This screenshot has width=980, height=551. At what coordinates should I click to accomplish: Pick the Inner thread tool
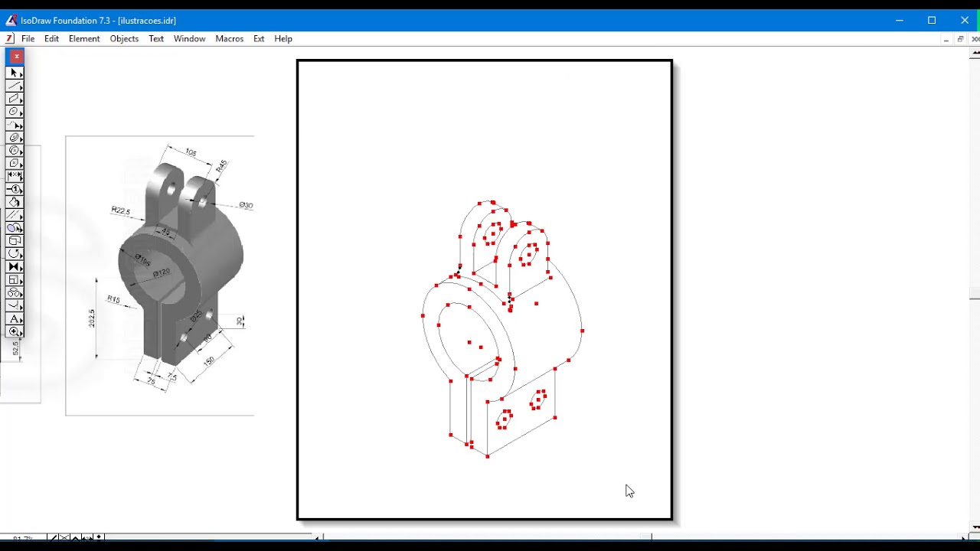(x=15, y=138)
